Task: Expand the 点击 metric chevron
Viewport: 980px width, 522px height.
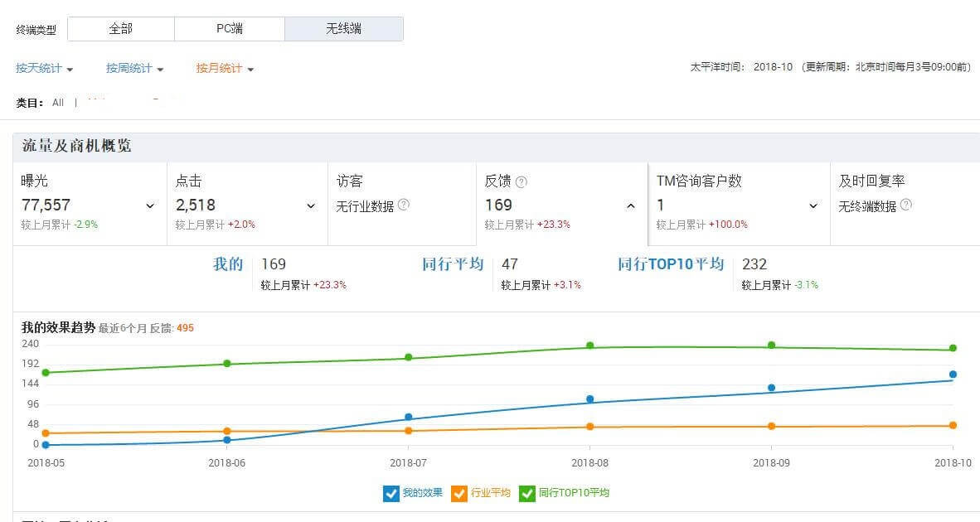Action: pos(311,205)
